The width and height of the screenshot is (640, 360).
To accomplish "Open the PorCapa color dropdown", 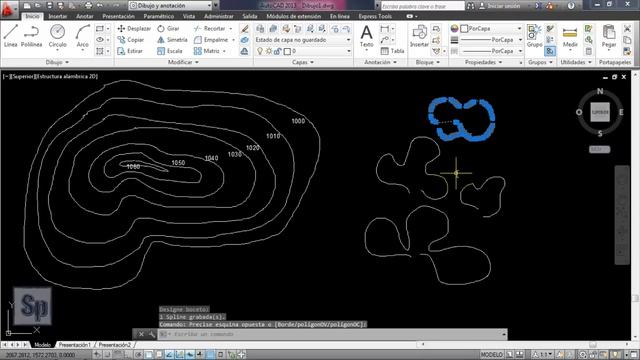I will point(491,29).
